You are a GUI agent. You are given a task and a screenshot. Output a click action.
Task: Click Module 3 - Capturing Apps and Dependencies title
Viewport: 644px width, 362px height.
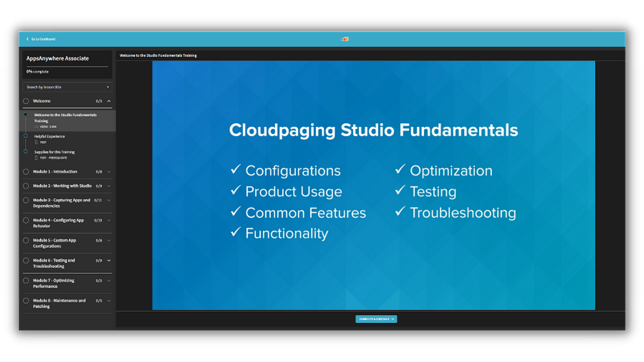click(x=62, y=203)
